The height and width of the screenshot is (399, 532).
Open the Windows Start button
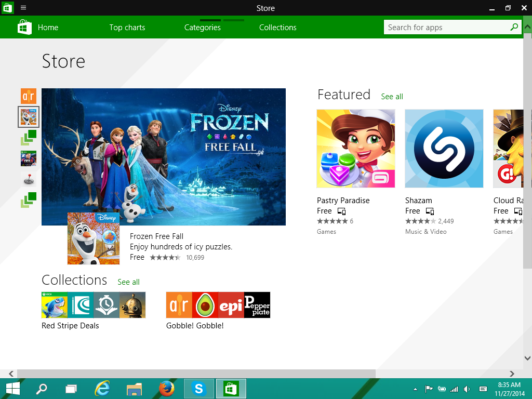tap(13, 389)
